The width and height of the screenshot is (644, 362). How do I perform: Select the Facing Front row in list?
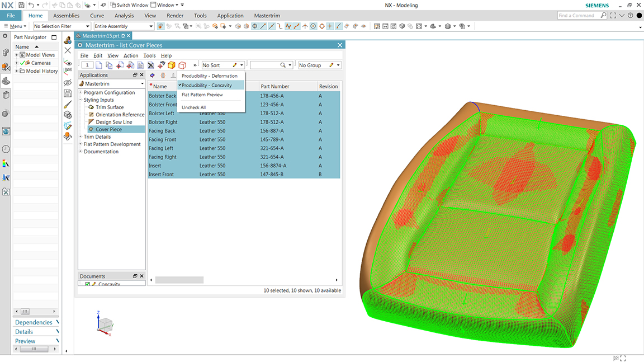pyautogui.click(x=162, y=140)
